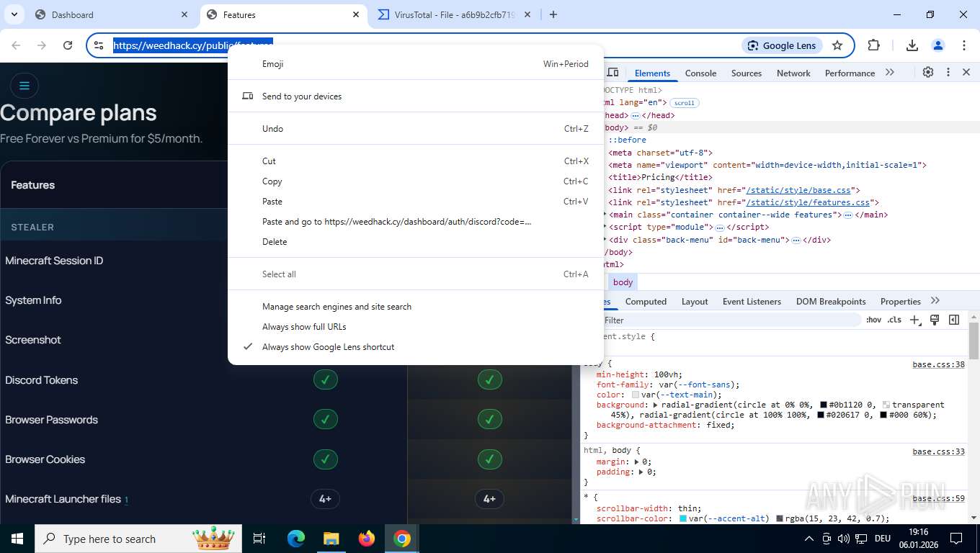Image resolution: width=980 pixels, height=553 pixels.
Task: Click the --accent-alt cyan color swatch
Action: 683,518
